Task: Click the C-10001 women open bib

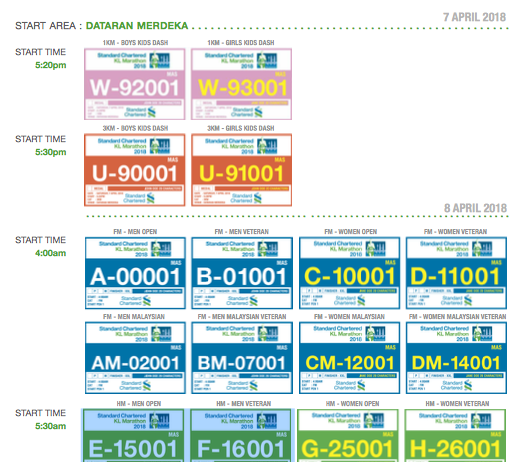Action: (349, 273)
